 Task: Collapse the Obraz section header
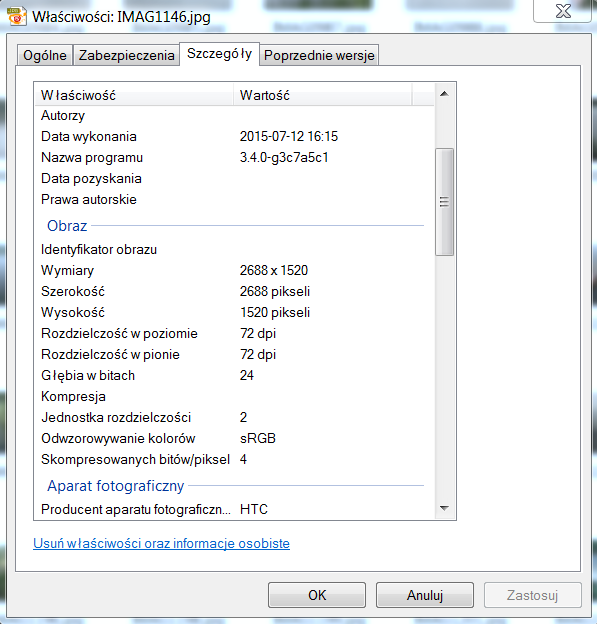[67, 226]
